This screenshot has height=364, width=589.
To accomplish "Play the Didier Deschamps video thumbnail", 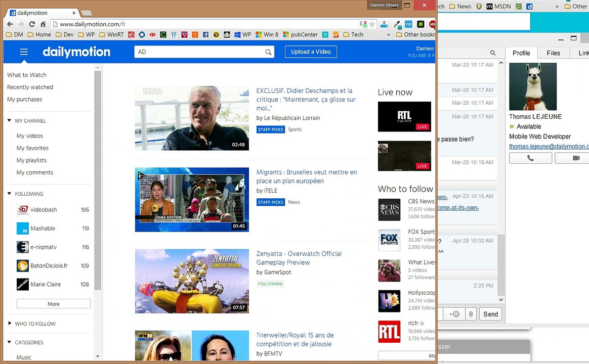I will [192, 118].
